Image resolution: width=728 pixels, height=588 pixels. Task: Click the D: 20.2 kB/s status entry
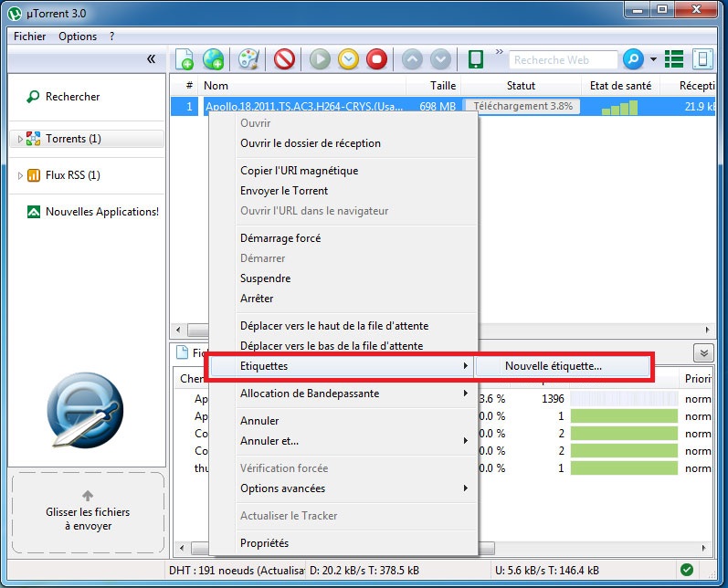click(364, 571)
